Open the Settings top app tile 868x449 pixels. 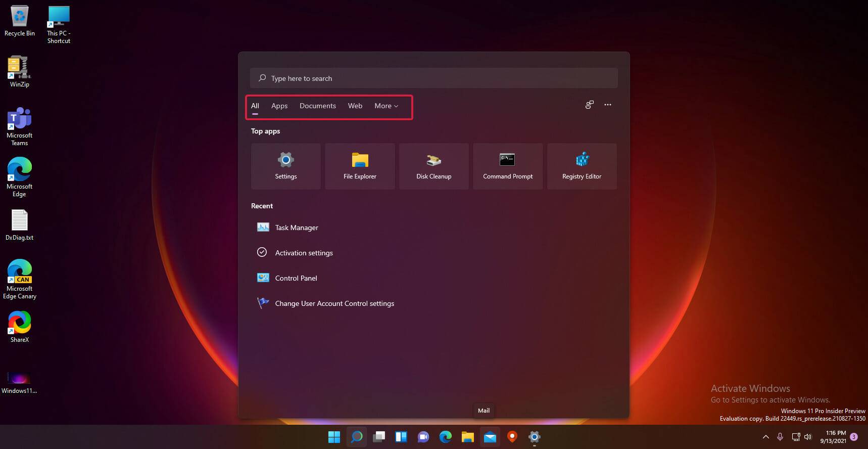coord(285,166)
